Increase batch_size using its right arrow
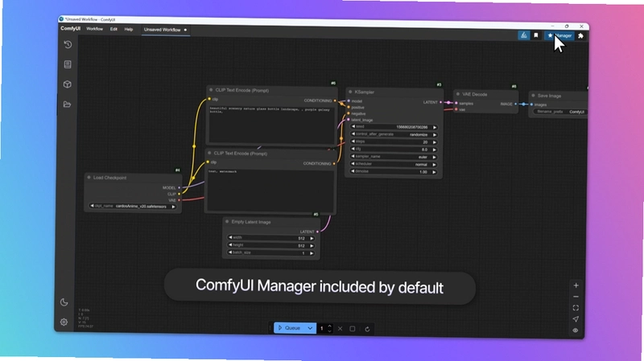The image size is (644, 361). pos(312,253)
